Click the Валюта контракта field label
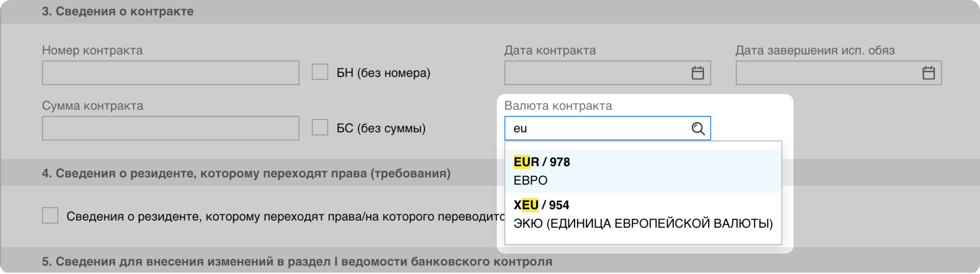 click(558, 106)
